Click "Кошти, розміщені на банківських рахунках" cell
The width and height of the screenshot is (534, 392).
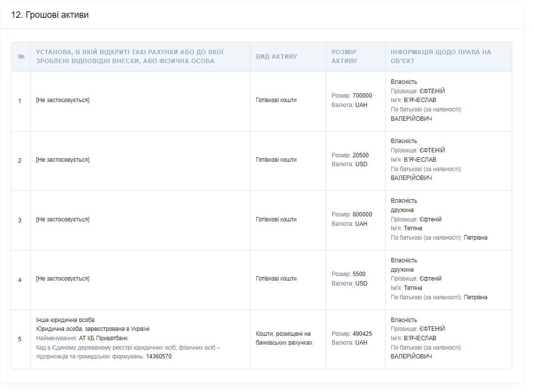click(284, 338)
